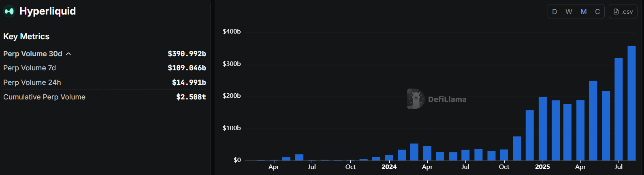Select the cumulative (C) chart view
The image size is (644, 175).
[x=597, y=12]
